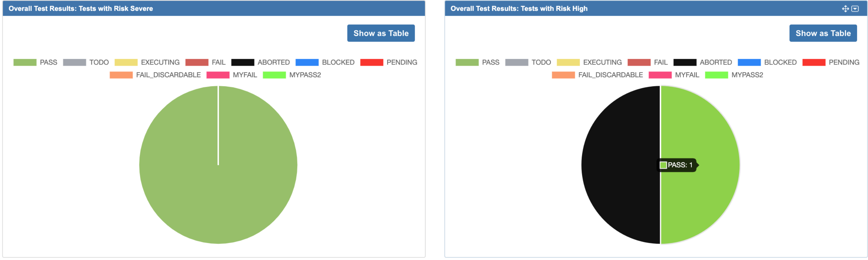Click the black ABORTED slice in Risk High pie

pyautogui.click(x=620, y=165)
